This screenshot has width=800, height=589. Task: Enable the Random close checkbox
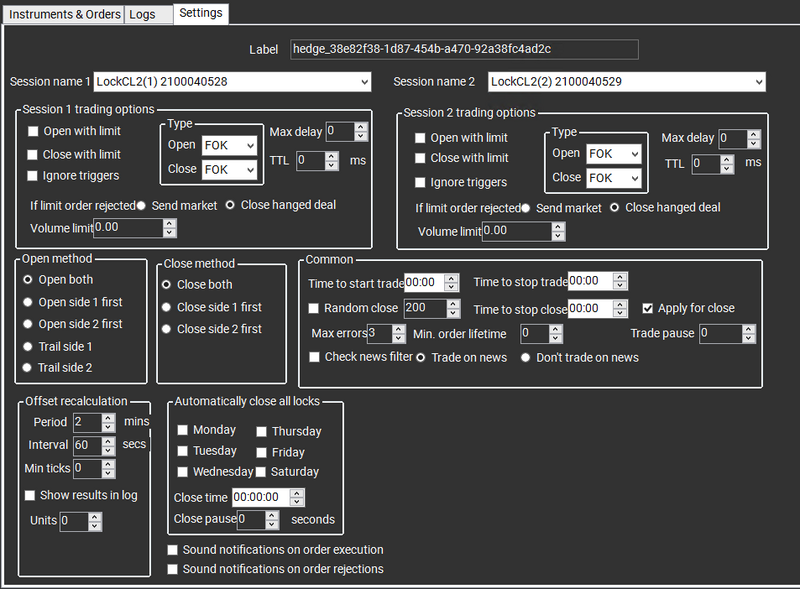point(315,308)
